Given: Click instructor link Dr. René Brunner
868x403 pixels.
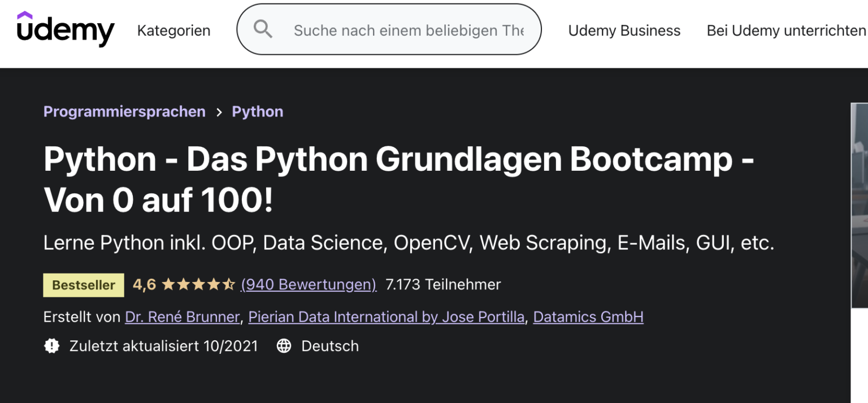Looking at the screenshot, I should point(182,317).
